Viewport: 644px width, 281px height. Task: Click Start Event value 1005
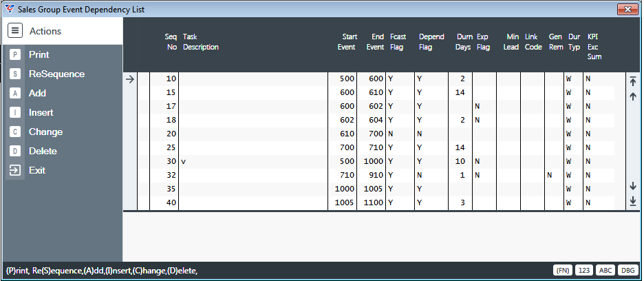click(x=345, y=203)
